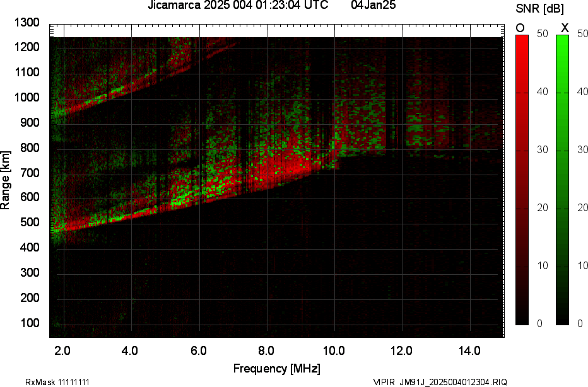588x387 pixels.
Task: Click the '600' range tick label
Action: (30, 197)
